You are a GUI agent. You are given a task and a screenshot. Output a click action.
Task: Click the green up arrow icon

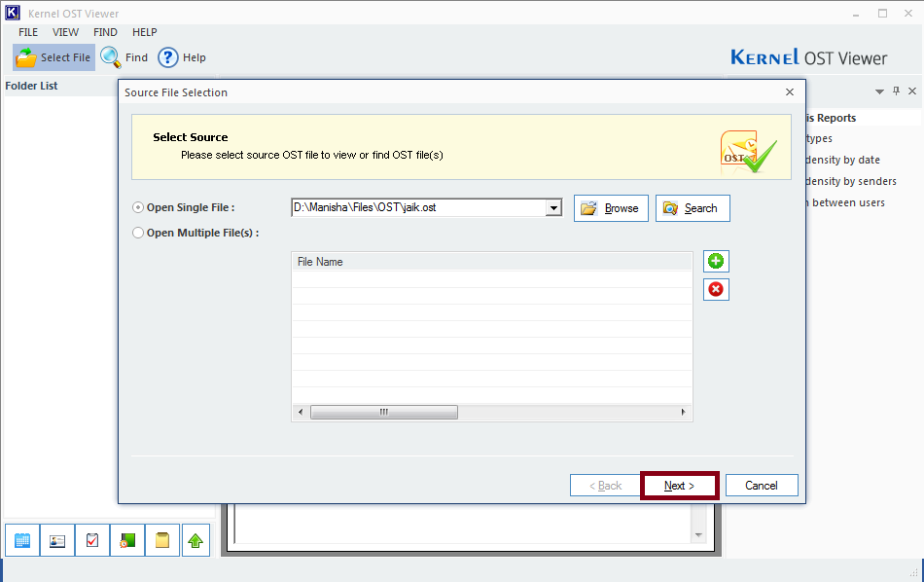tap(195, 540)
